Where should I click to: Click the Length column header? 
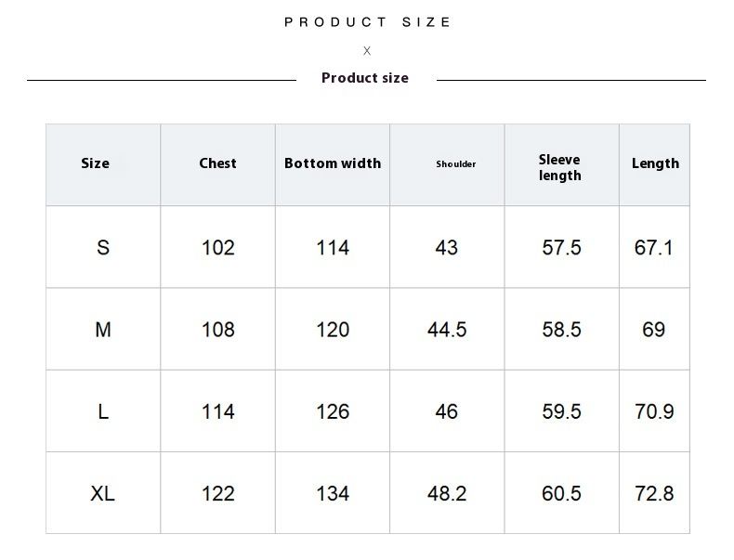655,163
